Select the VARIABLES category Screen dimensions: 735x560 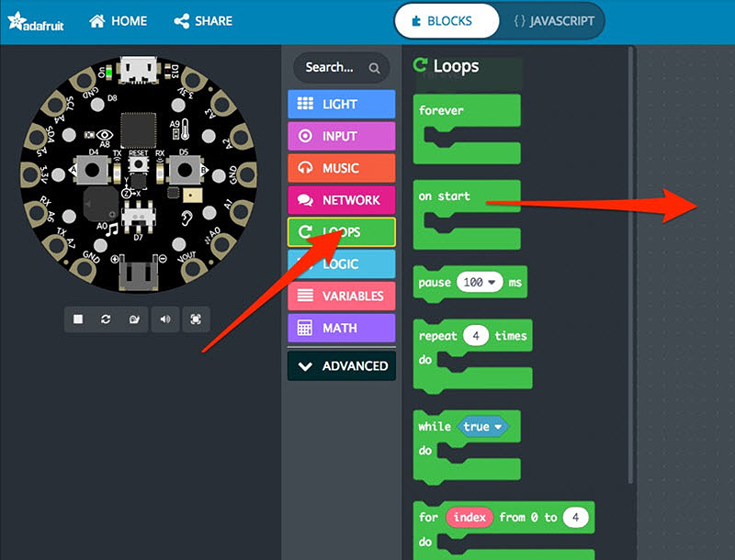click(x=341, y=296)
